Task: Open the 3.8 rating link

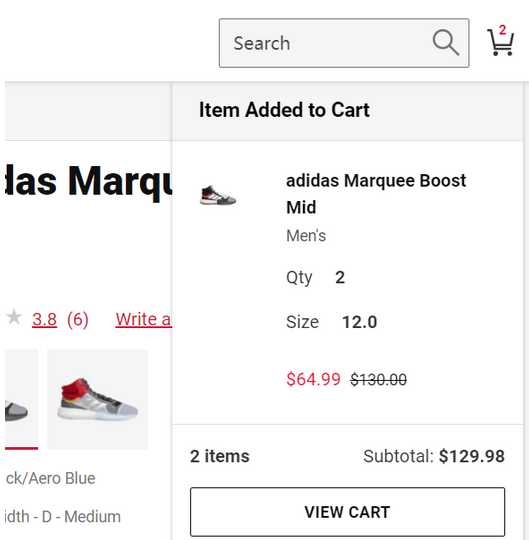Action: pyautogui.click(x=44, y=319)
